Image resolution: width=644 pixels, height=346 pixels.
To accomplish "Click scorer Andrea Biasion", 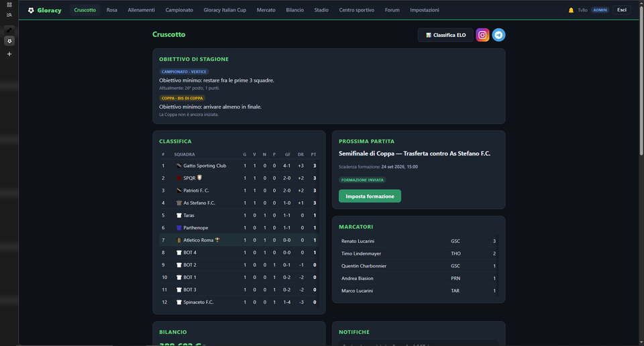I will point(358,278).
